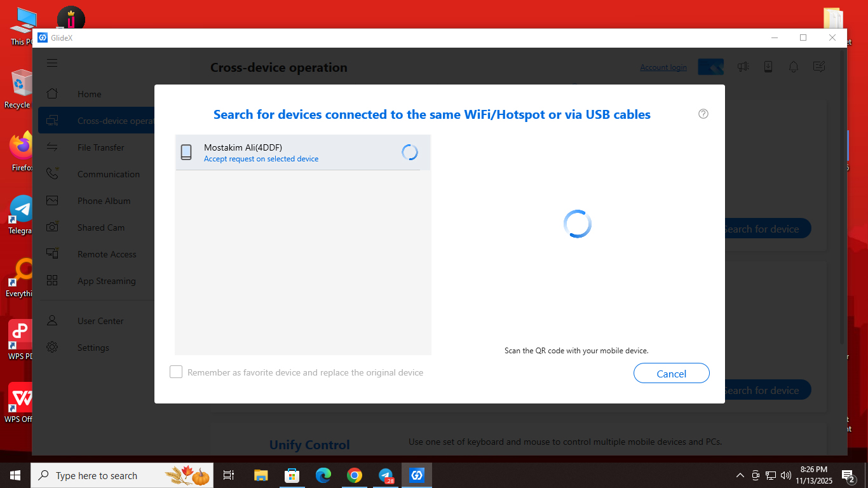Click the help question mark icon
The image size is (868, 488).
pyautogui.click(x=703, y=114)
